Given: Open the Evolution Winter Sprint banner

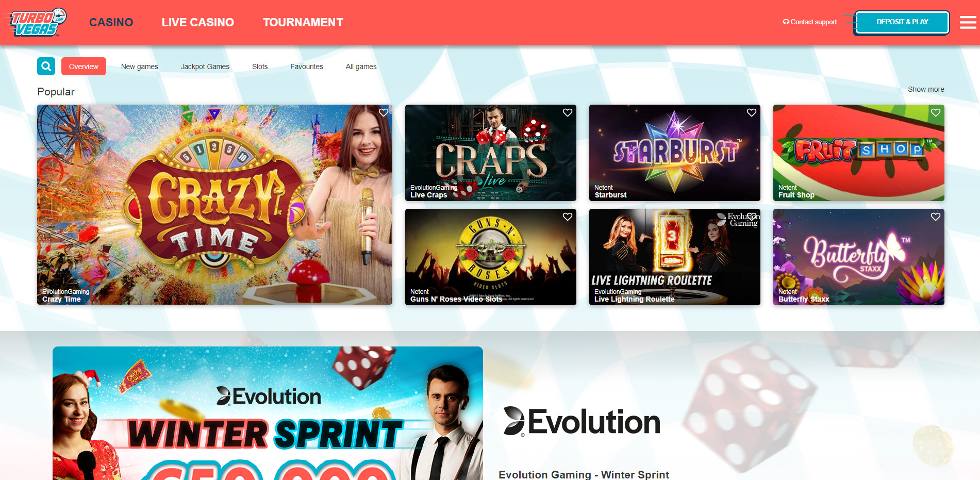Looking at the screenshot, I should (x=268, y=413).
